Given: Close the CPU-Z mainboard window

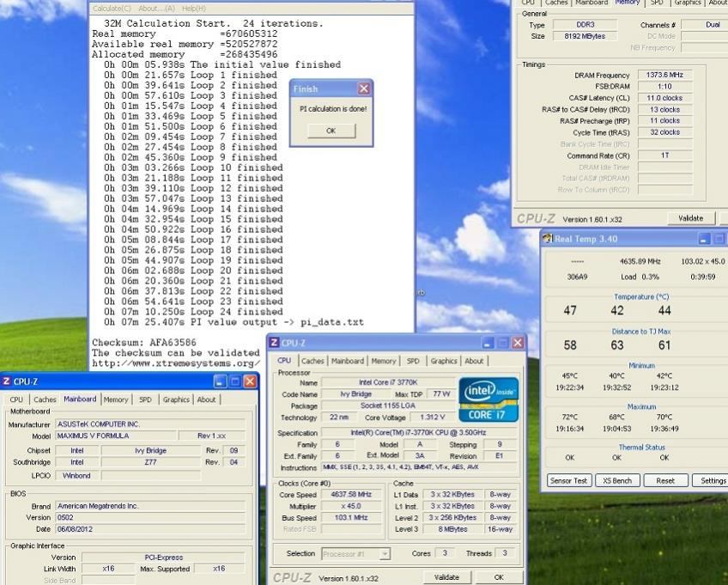Looking at the screenshot, I should tap(250, 381).
